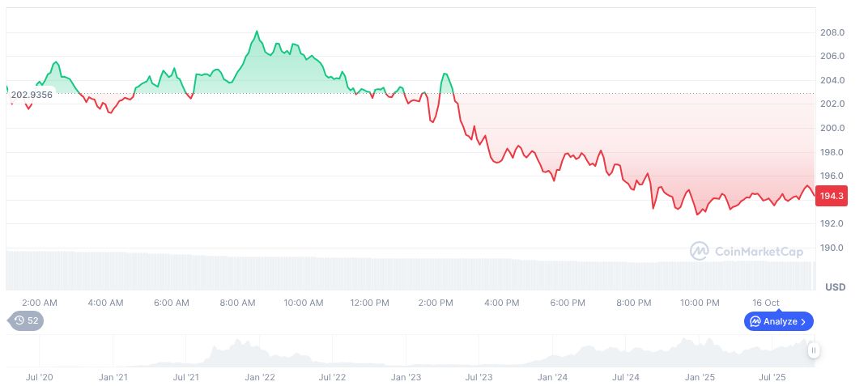868x386 pixels.
Task: Click the 16 Oct date axis label
Action: pyautogui.click(x=765, y=303)
